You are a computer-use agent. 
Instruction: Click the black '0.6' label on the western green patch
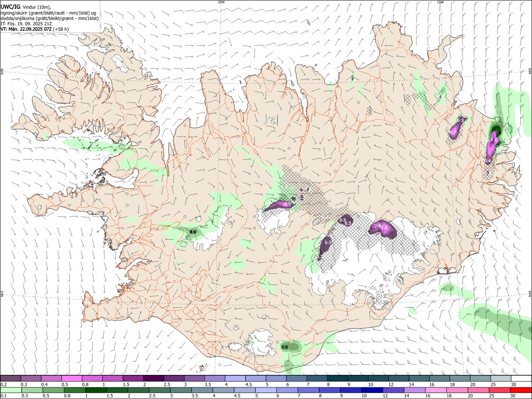193,232
